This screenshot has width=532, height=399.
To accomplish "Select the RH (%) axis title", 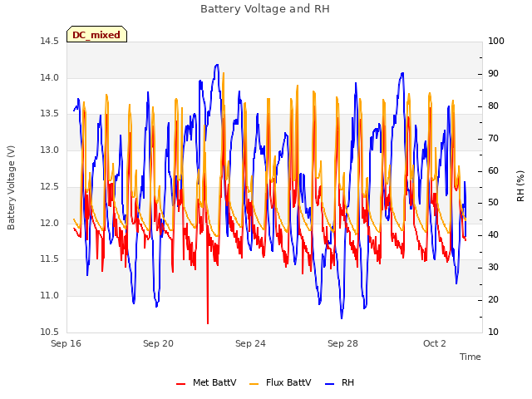I will (520, 186).
